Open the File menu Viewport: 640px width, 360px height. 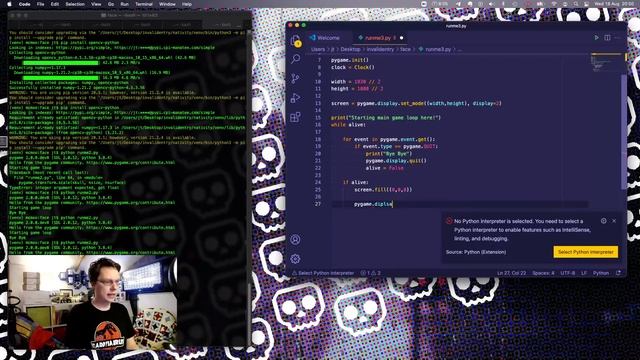[40, 4]
